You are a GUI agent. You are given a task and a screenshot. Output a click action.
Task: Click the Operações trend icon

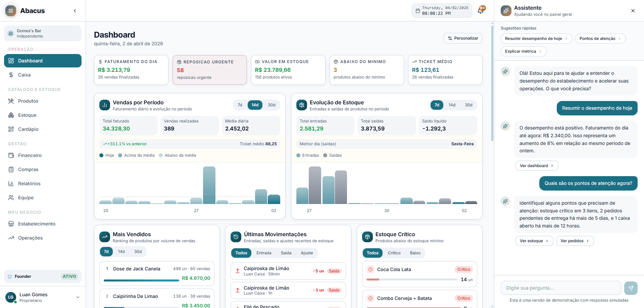(x=11, y=238)
